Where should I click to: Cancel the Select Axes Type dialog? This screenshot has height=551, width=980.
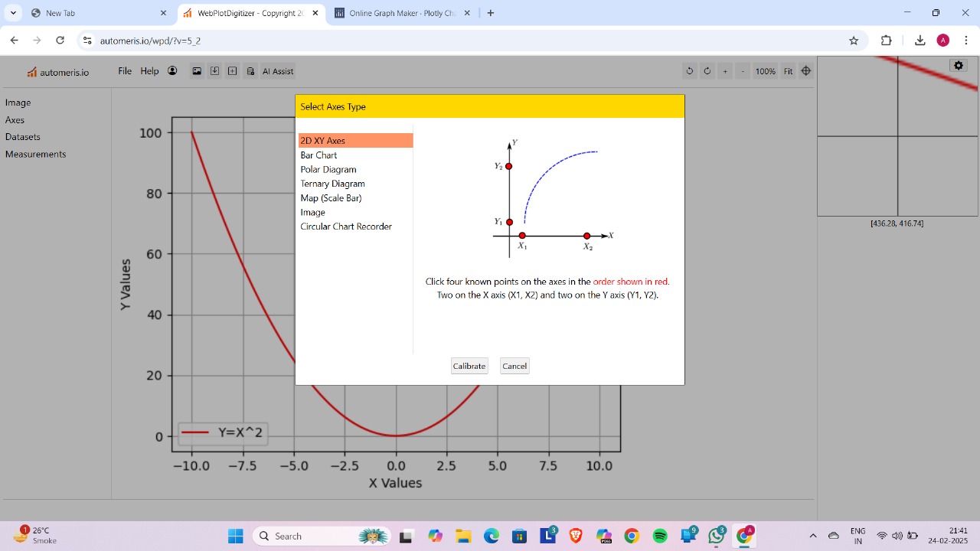[514, 366]
